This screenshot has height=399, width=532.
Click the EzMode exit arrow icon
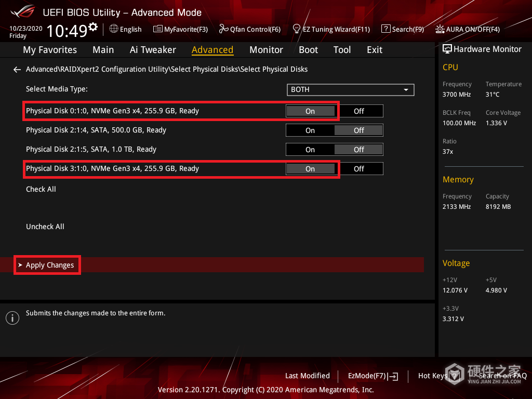394,376
